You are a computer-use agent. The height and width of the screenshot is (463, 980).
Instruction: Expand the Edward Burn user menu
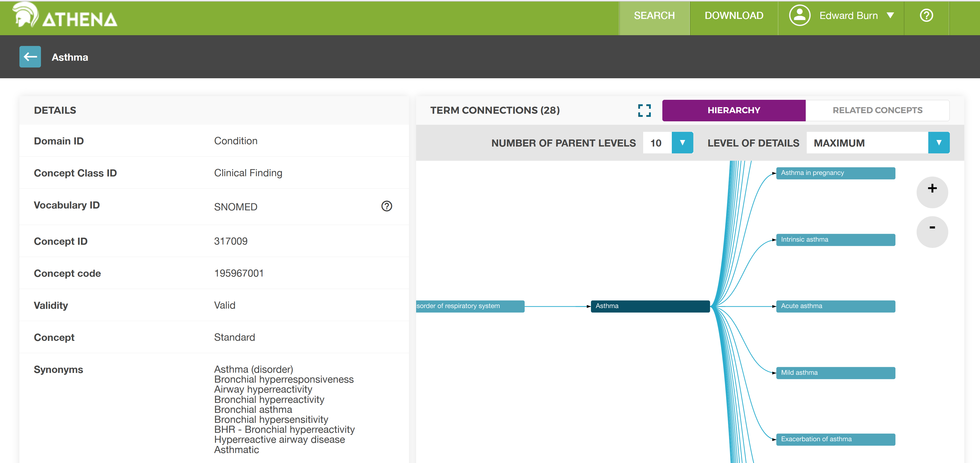coord(890,15)
